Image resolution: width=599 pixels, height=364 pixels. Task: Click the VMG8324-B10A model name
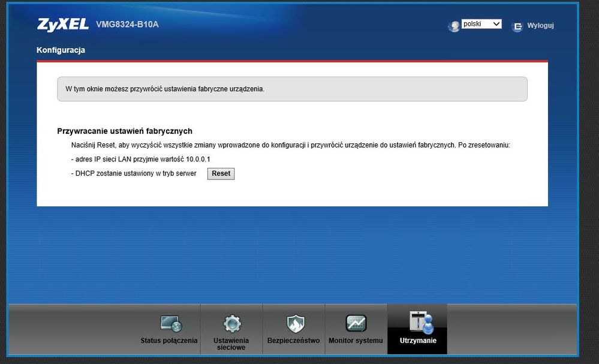pos(127,25)
